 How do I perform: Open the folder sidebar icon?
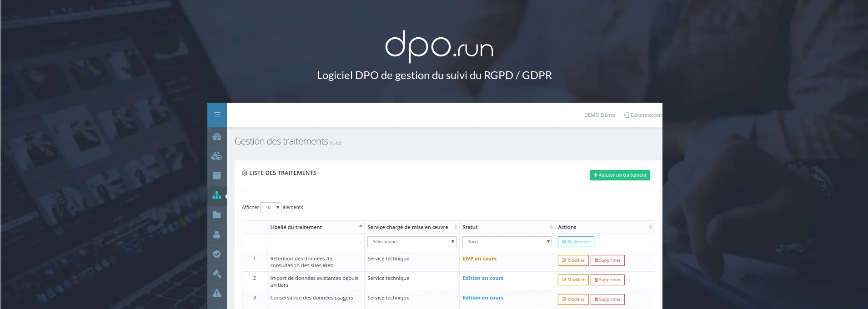click(217, 214)
